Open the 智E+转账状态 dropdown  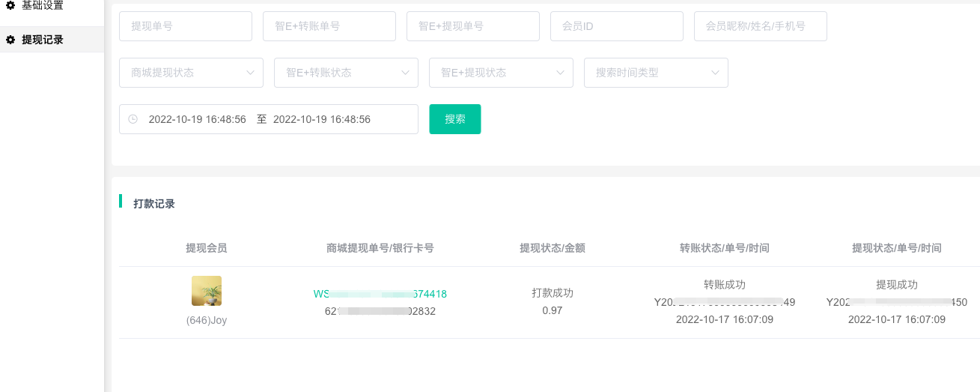pos(346,73)
